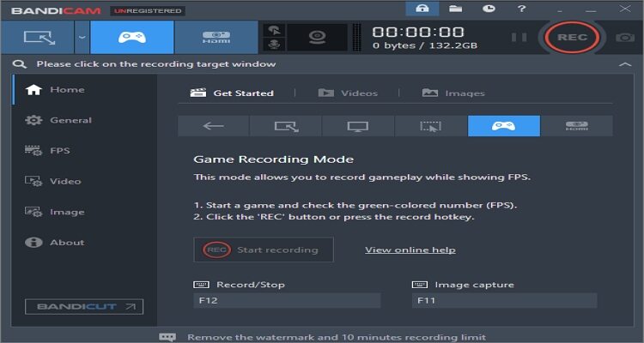
Task: Select screen recording mode in top toolbar
Action: 38,38
